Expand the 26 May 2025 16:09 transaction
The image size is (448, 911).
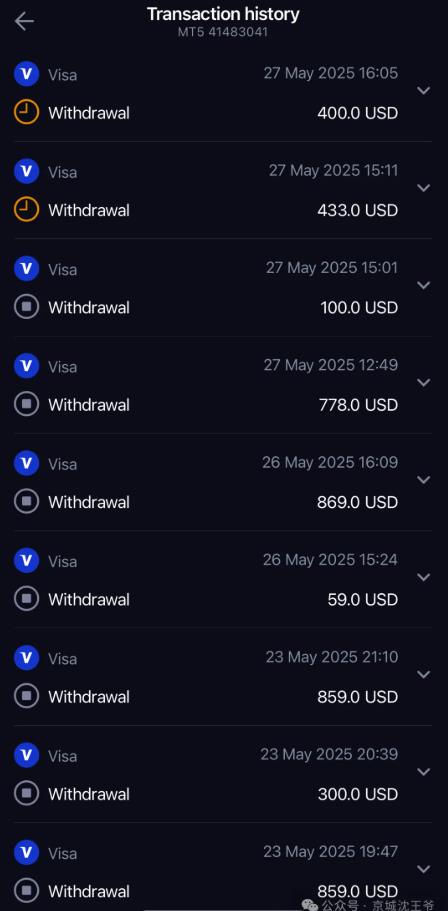pyautogui.click(x=424, y=480)
